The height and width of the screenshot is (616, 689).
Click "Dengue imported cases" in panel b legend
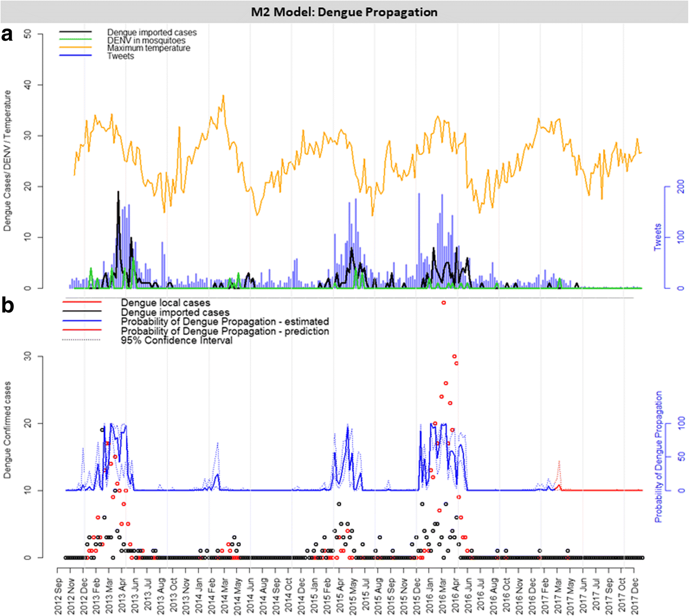175,312
